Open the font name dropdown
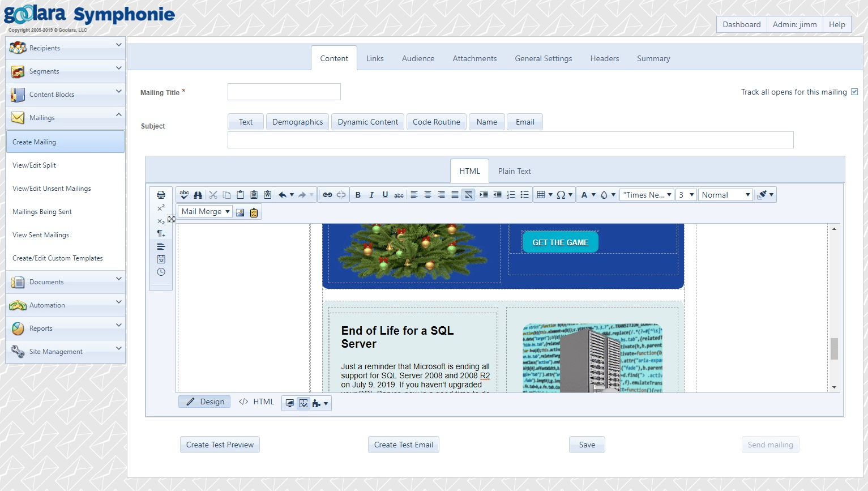The image size is (868, 491). [647, 195]
